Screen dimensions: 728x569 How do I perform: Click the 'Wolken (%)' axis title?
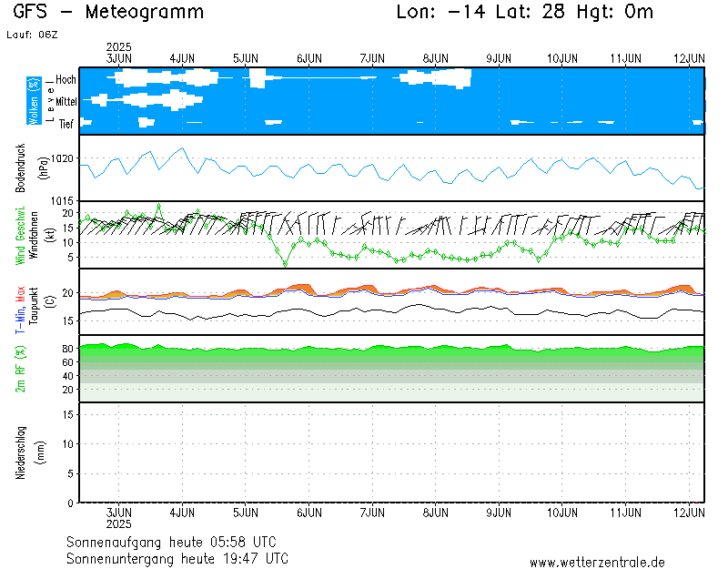pyautogui.click(x=34, y=101)
